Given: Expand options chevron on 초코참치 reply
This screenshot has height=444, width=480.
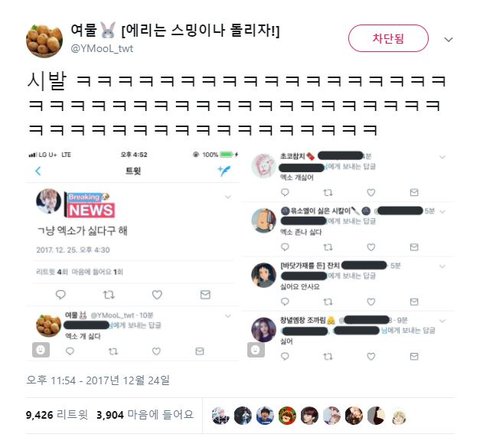Looking at the screenshot, I should [442, 157].
